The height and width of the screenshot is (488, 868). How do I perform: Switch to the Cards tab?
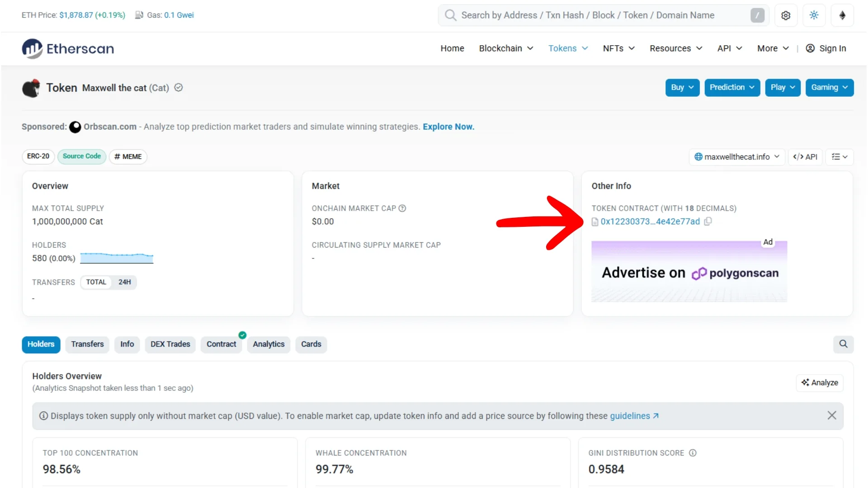coord(311,344)
